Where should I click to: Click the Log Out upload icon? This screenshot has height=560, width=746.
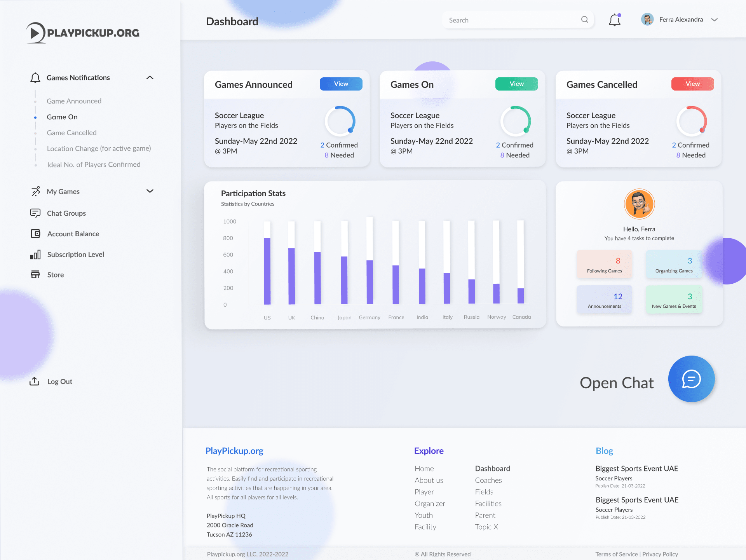[x=35, y=381]
